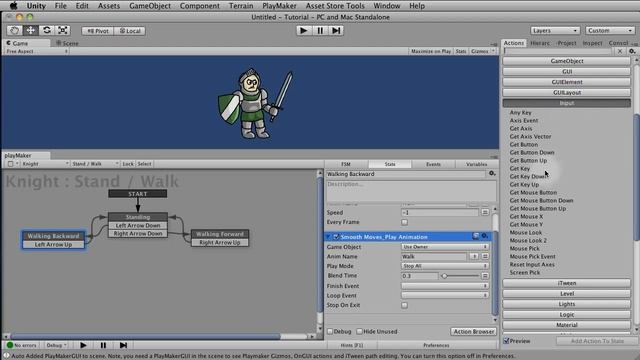The image size is (640, 360).
Task: Step one frame from the main toolbar
Action: point(336,31)
